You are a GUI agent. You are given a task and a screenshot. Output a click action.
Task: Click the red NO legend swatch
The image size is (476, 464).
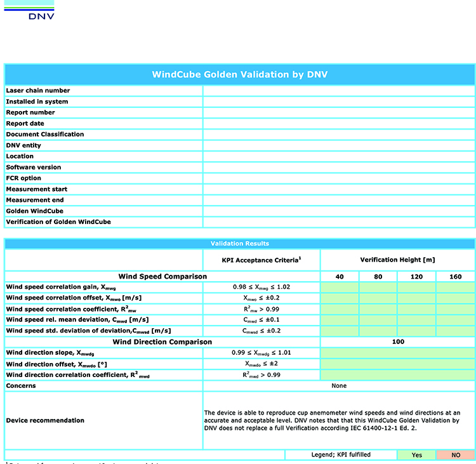pyautogui.click(x=455, y=455)
